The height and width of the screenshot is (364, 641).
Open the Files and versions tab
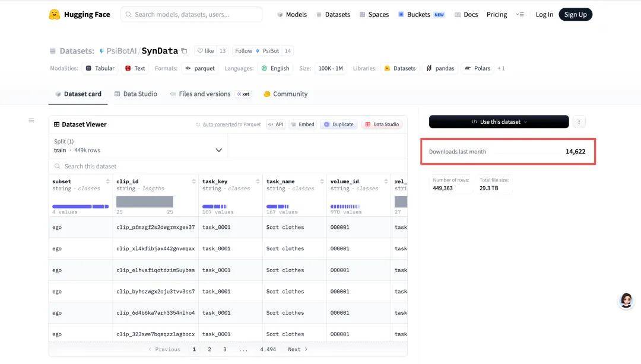coord(210,94)
